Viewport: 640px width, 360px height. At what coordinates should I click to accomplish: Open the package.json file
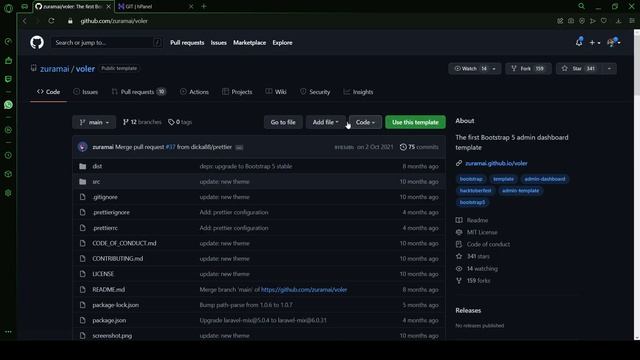[109, 320]
